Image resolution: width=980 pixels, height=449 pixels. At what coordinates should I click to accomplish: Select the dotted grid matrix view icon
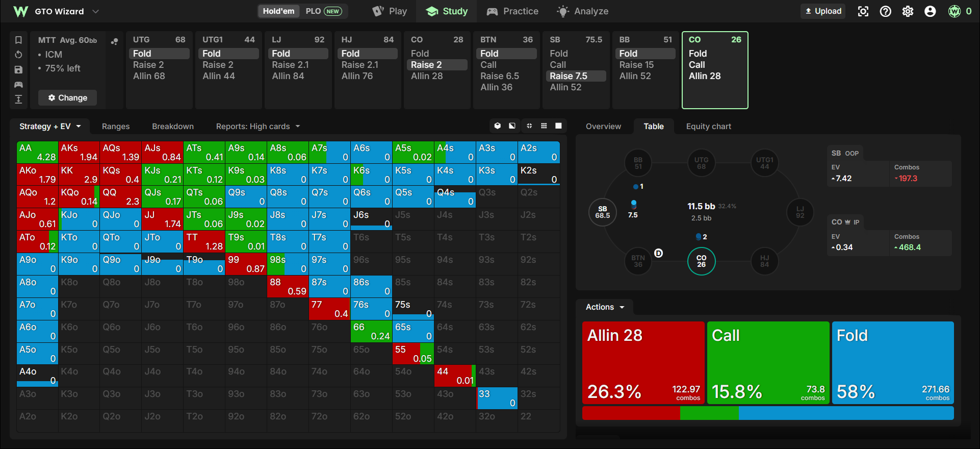(544, 126)
